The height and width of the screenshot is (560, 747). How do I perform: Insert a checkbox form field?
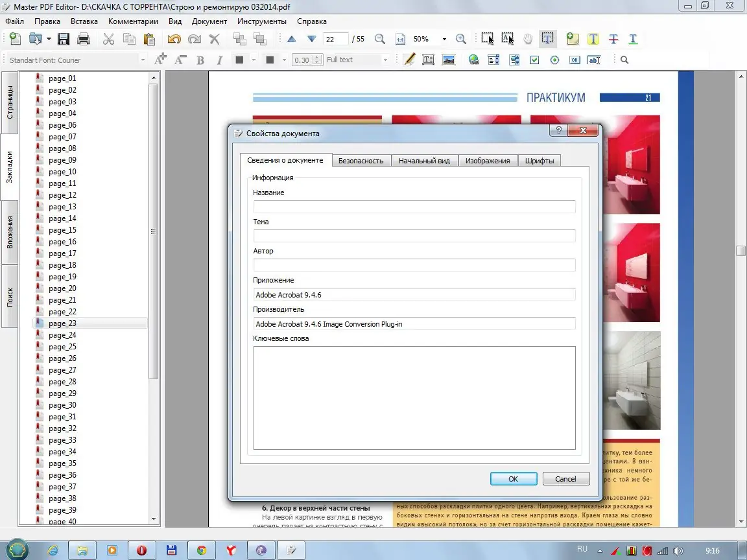click(x=534, y=60)
